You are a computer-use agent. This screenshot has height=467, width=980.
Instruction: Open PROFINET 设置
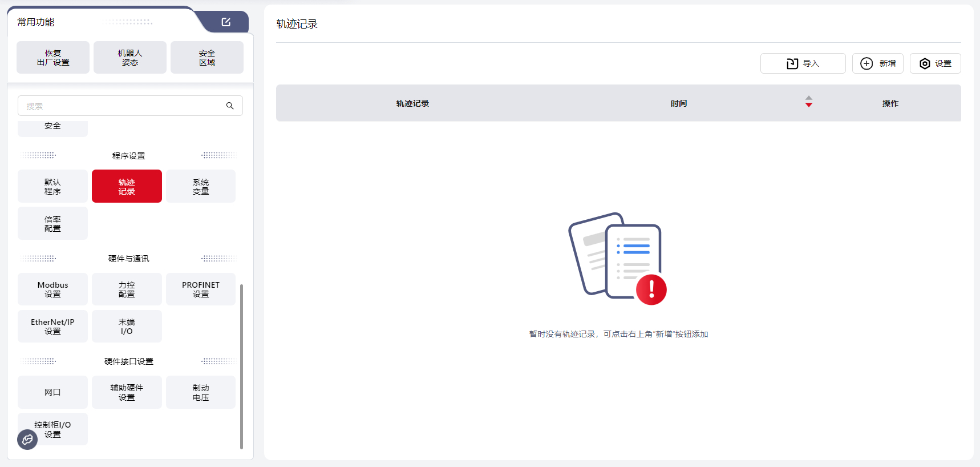(x=201, y=289)
